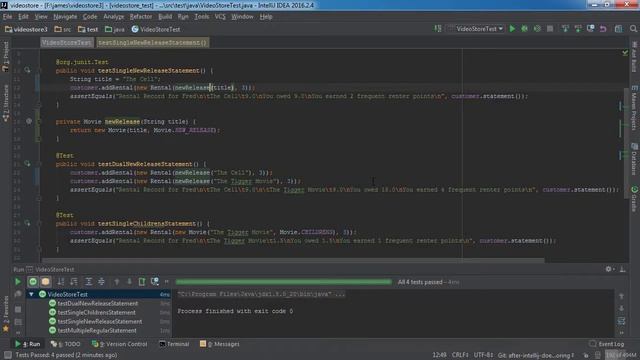The image size is (640, 360).
Task: Toggle soft-wrap in the console
Action: (x=621, y=321)
